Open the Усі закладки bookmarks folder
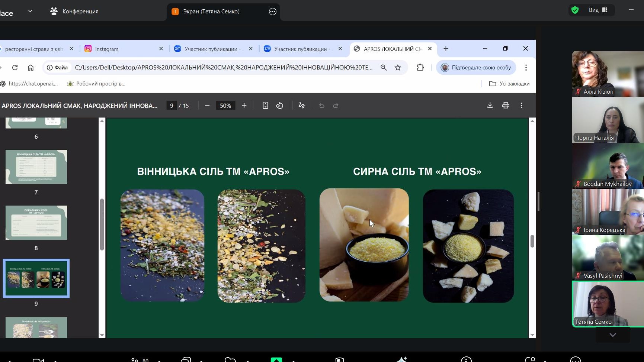This screenshot has width=644, height=362. point(509,84)
